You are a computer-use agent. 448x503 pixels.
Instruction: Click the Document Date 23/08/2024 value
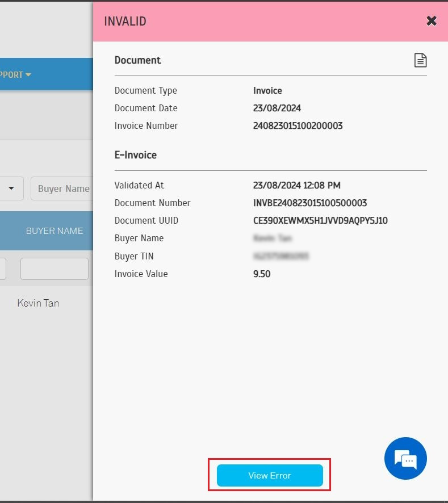[277, 108]
